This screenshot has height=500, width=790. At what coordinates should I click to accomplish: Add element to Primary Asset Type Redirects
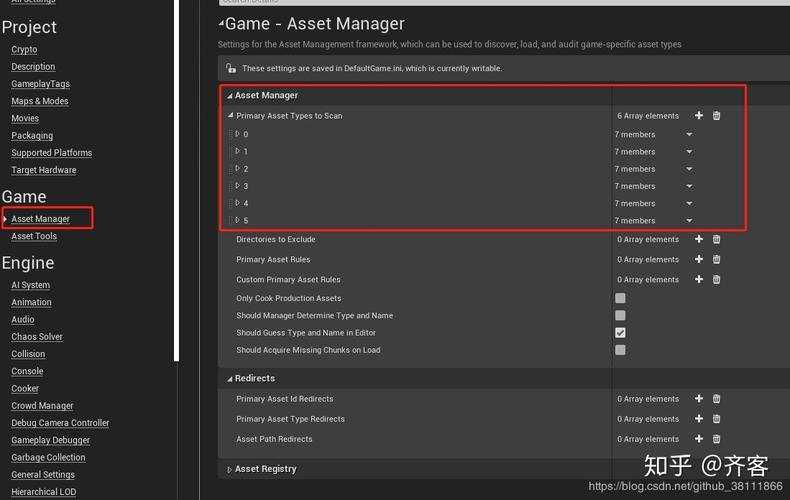click(699, 419)
